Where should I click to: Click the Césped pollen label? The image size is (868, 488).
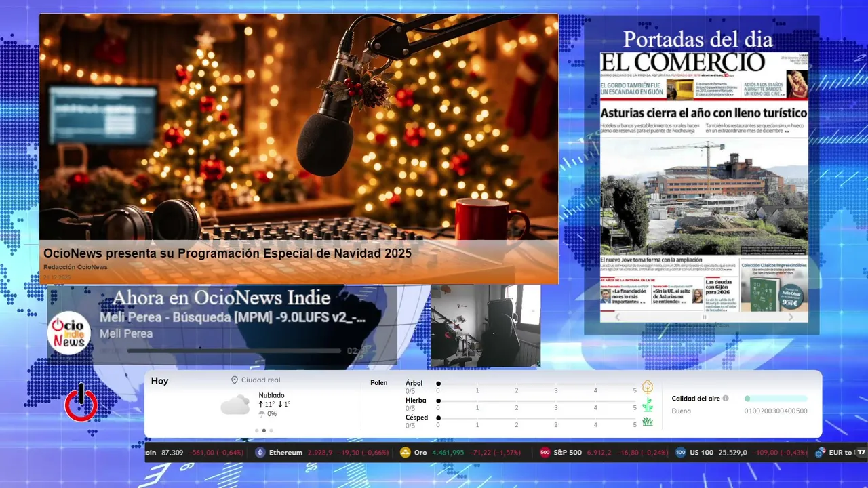pyautogui.click(x=416, y=418)
